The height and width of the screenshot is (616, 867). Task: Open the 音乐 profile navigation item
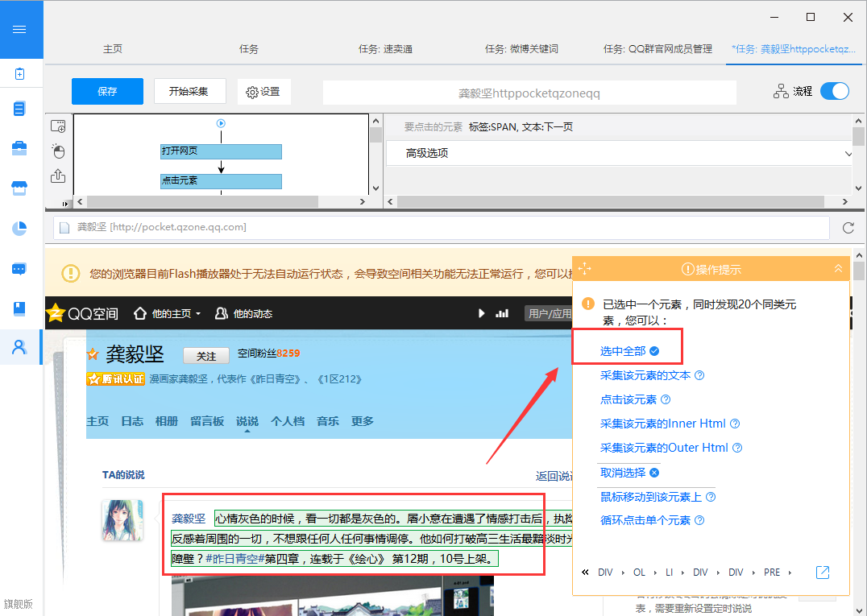[x=328, y=421]
